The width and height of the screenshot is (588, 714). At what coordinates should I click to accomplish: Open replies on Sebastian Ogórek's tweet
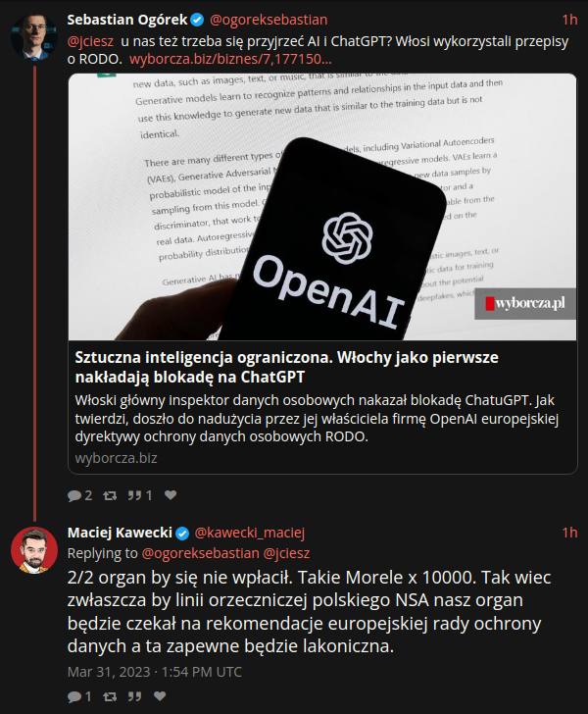click(x=79, y=495)
